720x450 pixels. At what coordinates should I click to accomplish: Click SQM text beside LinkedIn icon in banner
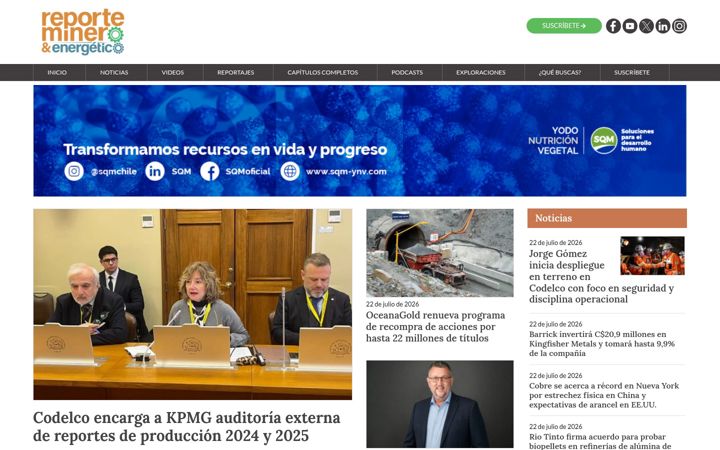tap(181, 171)
